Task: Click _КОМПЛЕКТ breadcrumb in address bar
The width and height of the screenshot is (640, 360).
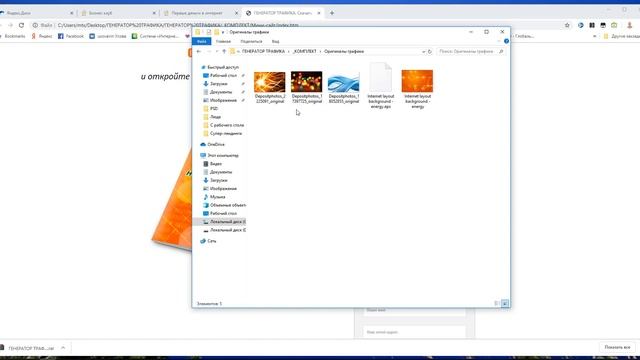Action: click(305, 52)
